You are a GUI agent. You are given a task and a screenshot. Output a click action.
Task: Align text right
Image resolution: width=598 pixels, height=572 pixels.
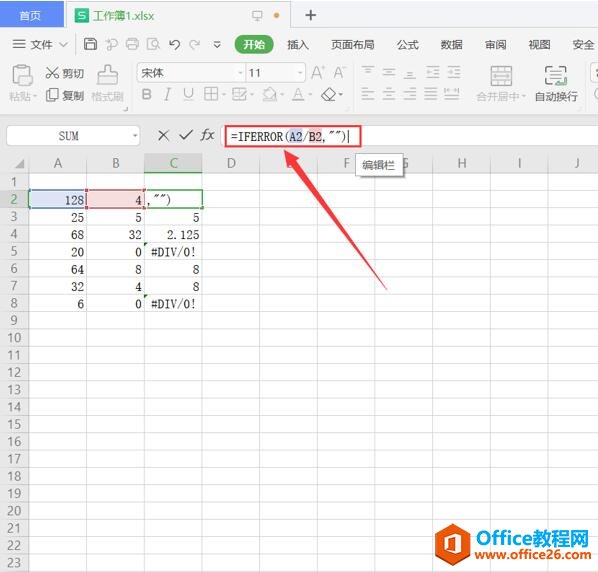pyautogui.click(x=410, y=94)
